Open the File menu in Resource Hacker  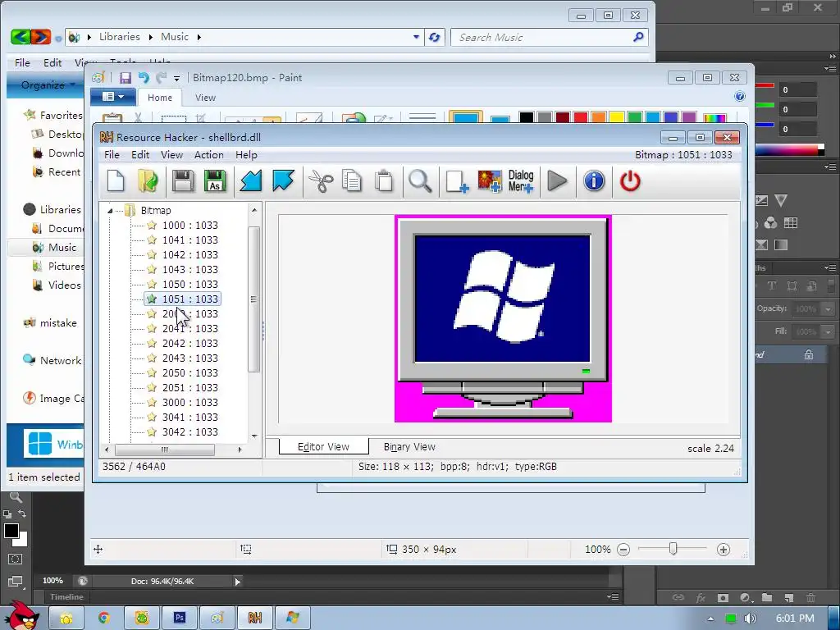tap(112, 155)
